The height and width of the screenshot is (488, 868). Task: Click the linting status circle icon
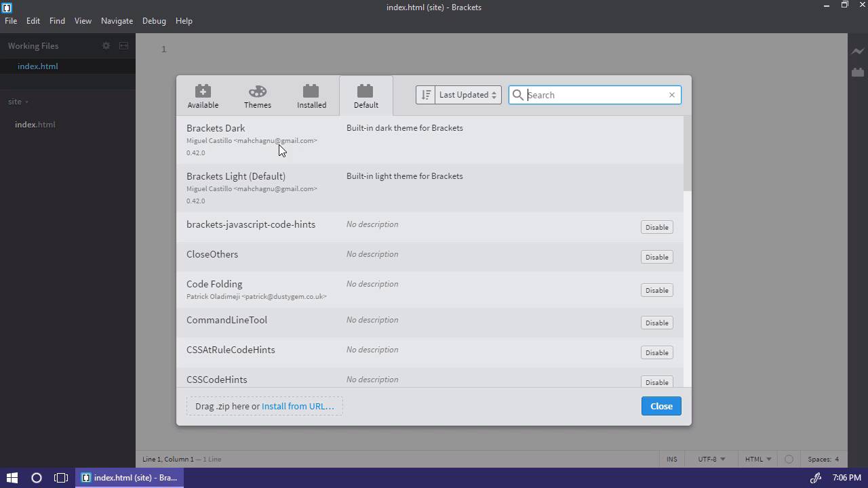click(x=789, y=459)
